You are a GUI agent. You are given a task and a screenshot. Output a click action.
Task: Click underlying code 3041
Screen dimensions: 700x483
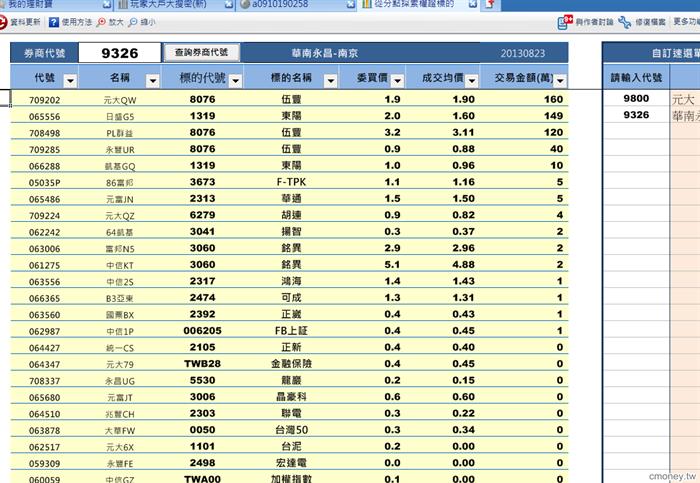tap(202, 232)
